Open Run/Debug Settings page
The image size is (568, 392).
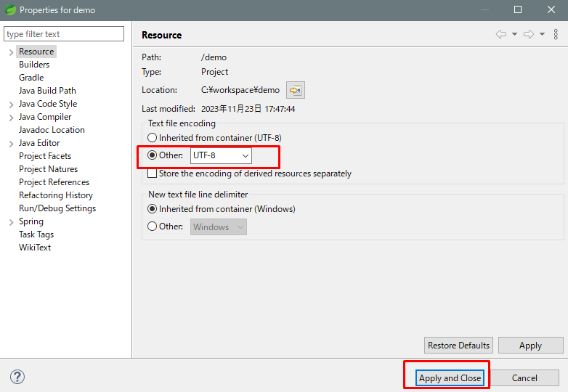tap(57, 208)
